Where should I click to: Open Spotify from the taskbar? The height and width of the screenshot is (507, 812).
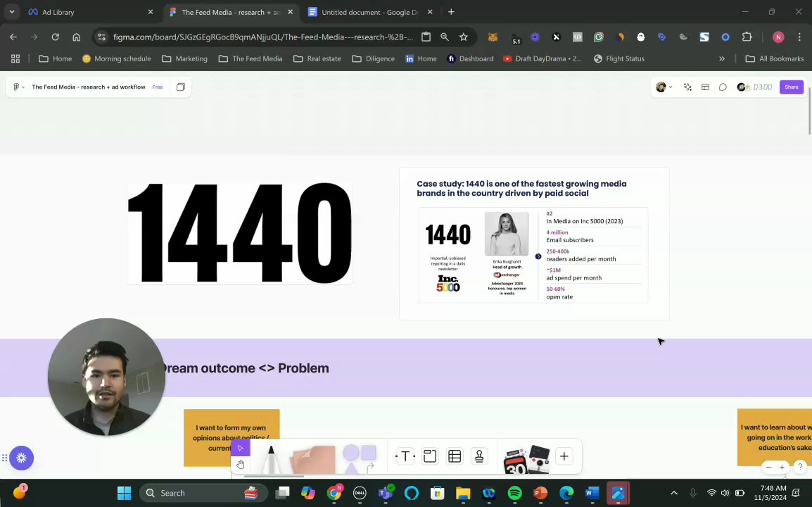(x=515, y=493)
